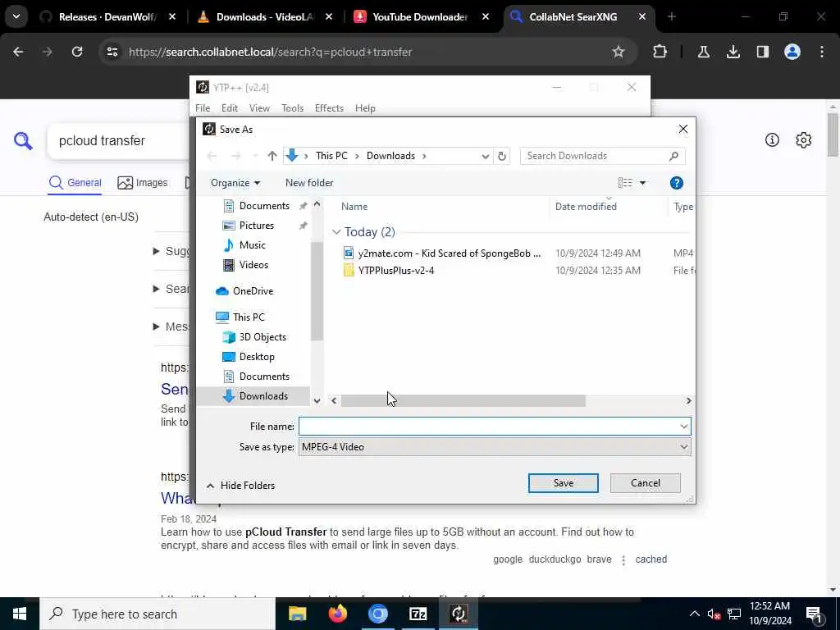The width and height of the screenshot is (840, 630).
Task: Click the search magnifier in Search Downloads box
Action: click(674, 156)
